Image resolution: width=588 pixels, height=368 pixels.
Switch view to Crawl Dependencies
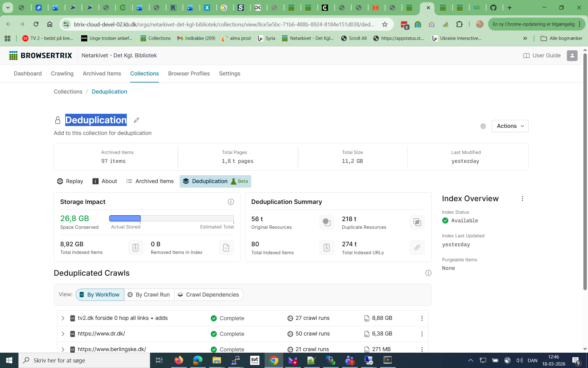click(209, 295)
